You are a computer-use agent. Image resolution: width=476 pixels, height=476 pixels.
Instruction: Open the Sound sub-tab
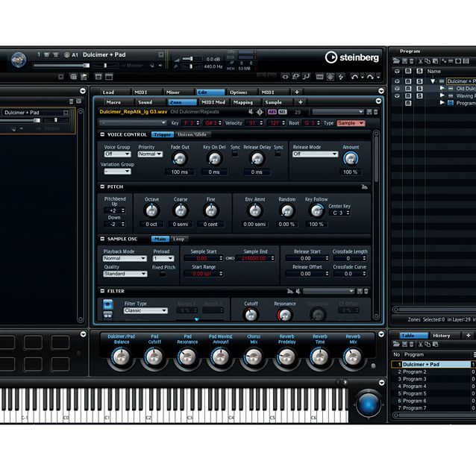coord(150,103)
